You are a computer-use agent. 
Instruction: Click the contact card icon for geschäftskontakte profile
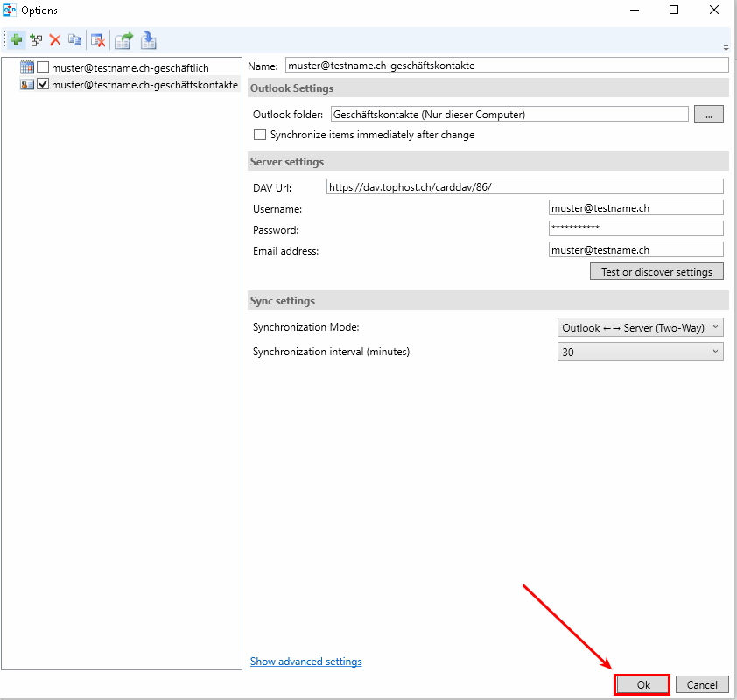(27, 85)
